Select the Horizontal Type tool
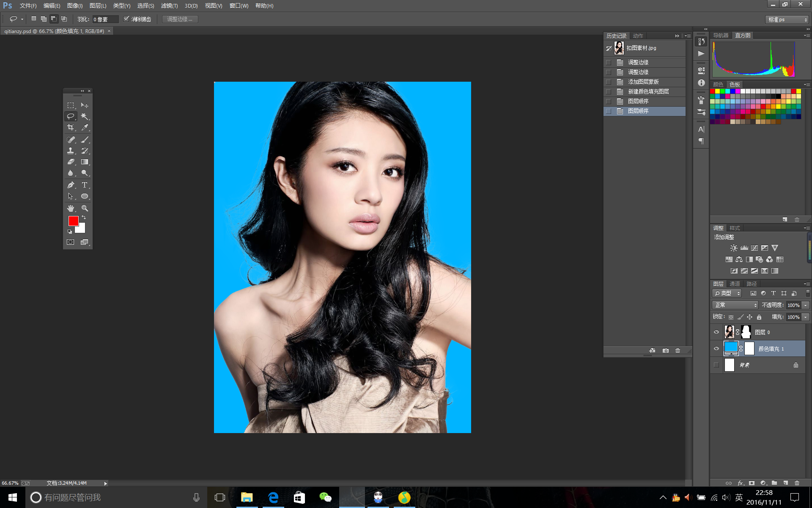Screen dimensions: 812x508 [85, 185]
